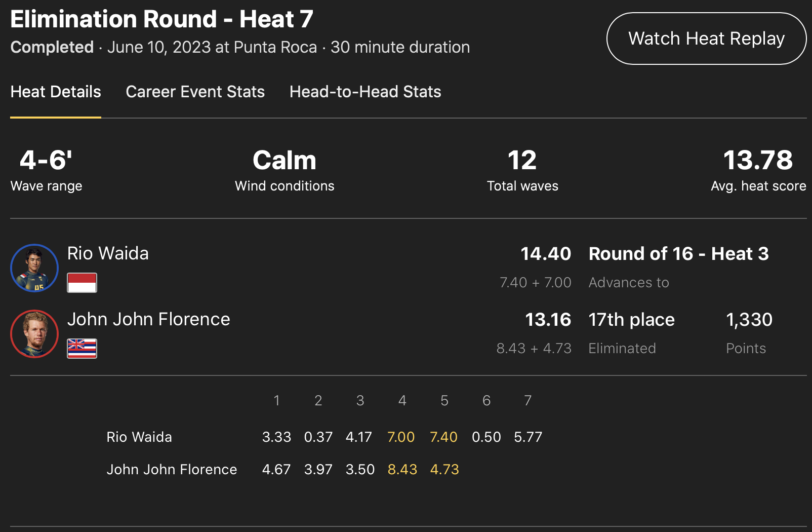
Task: Click John John Florence's profile photo
Action: pos(34,334)
